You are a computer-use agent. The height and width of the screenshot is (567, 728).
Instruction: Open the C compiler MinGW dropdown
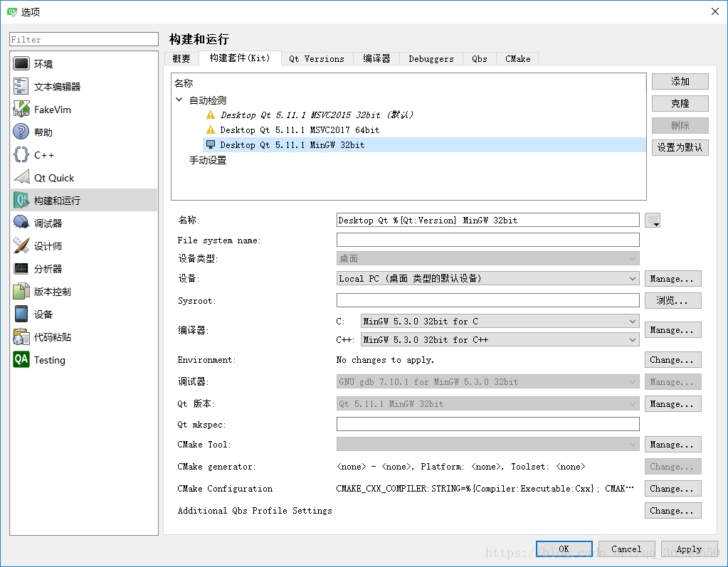(500, 321)
